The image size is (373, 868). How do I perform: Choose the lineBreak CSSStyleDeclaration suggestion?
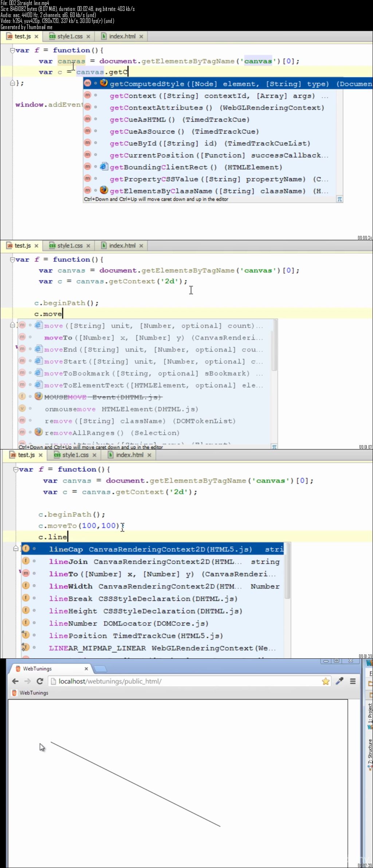point(152,599)
